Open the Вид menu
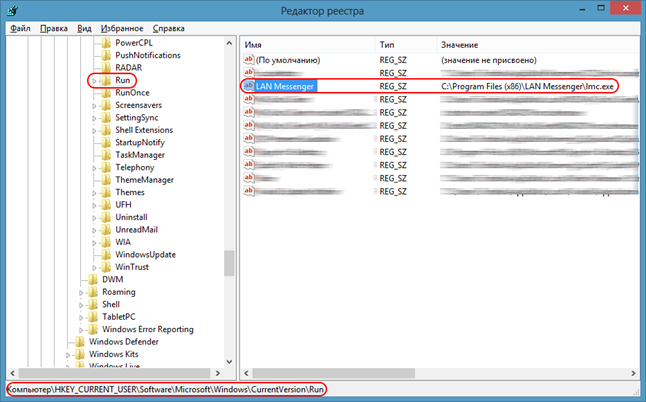The height and width of the screenshot is (402, 646). tap(84, 28)
